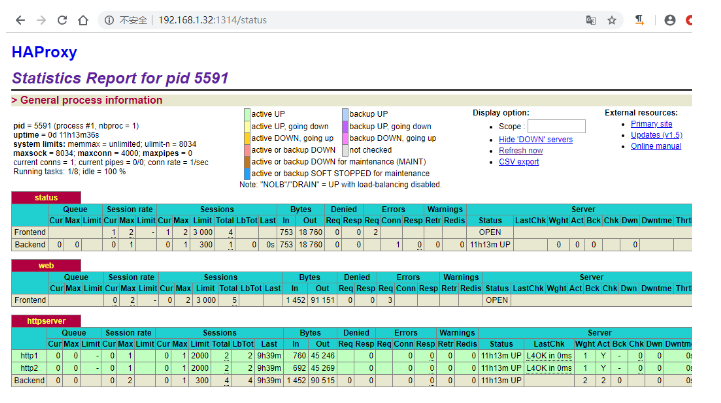
Task: Click the Scope input field
Action: pyautogui.click(x=556, y=126)
